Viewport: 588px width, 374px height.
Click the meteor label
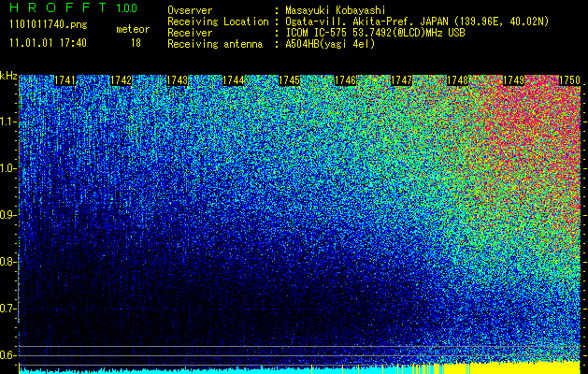[x=133, y=29]
